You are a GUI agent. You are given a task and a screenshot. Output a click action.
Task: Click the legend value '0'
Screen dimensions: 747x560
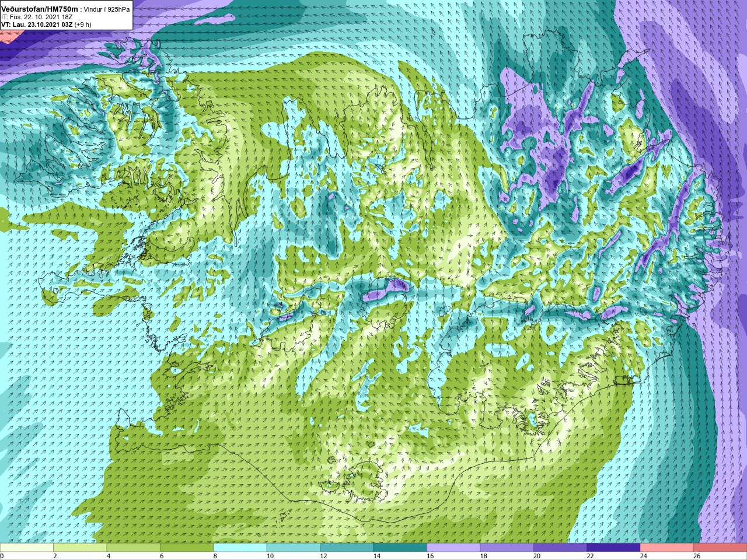point(2,556)
